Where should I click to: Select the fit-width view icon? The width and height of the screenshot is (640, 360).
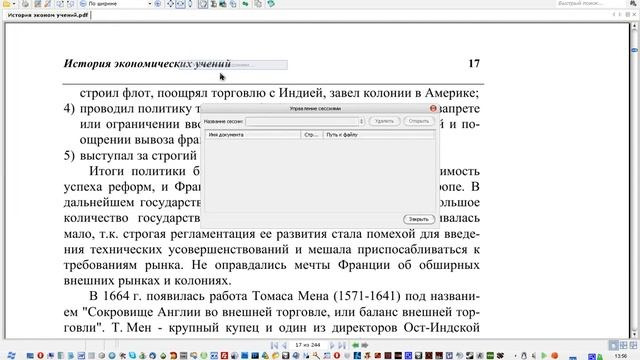pyautogui.click(x=180, y=4)
